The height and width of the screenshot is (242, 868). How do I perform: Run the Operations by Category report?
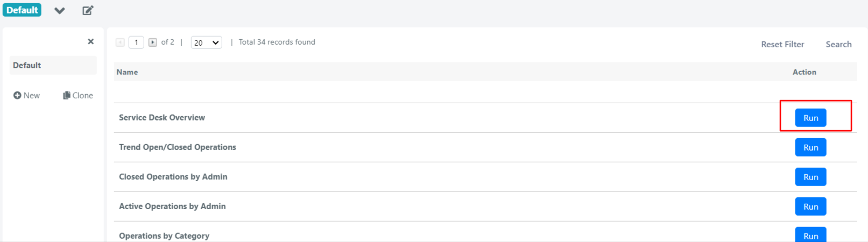coord(810,235)
